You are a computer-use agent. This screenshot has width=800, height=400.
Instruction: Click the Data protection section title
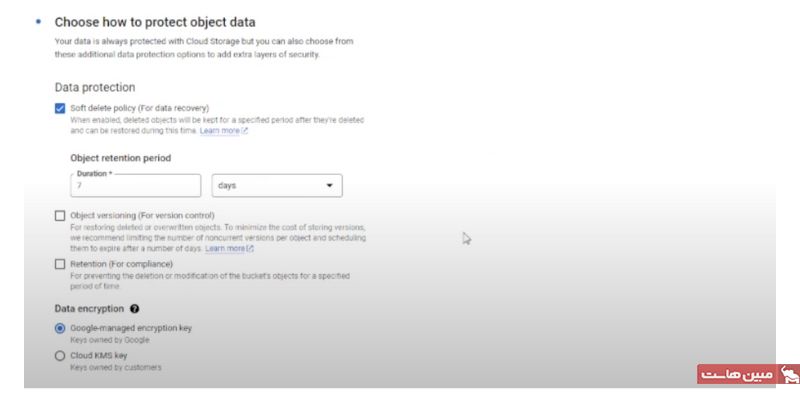96,87
